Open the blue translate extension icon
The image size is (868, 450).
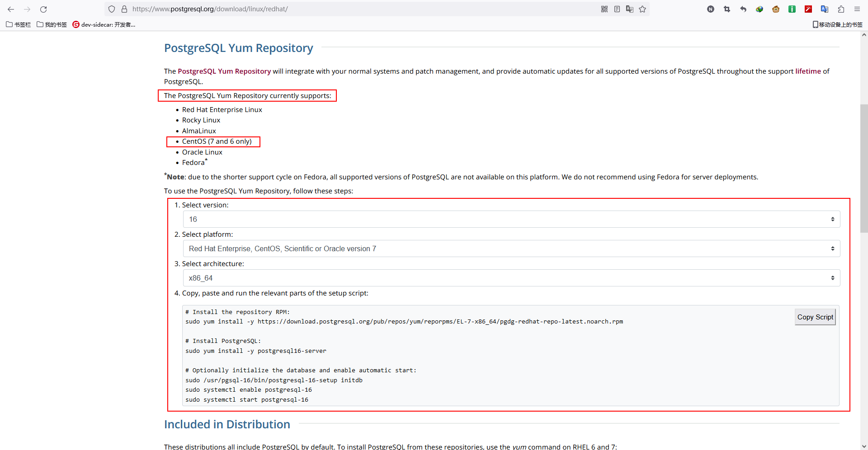click(825, 9)
